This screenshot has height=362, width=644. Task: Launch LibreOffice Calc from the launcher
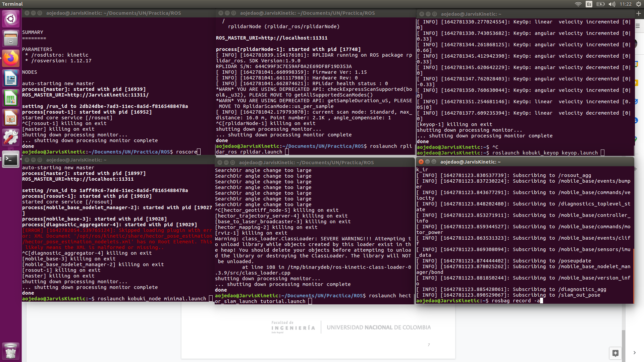11,98
